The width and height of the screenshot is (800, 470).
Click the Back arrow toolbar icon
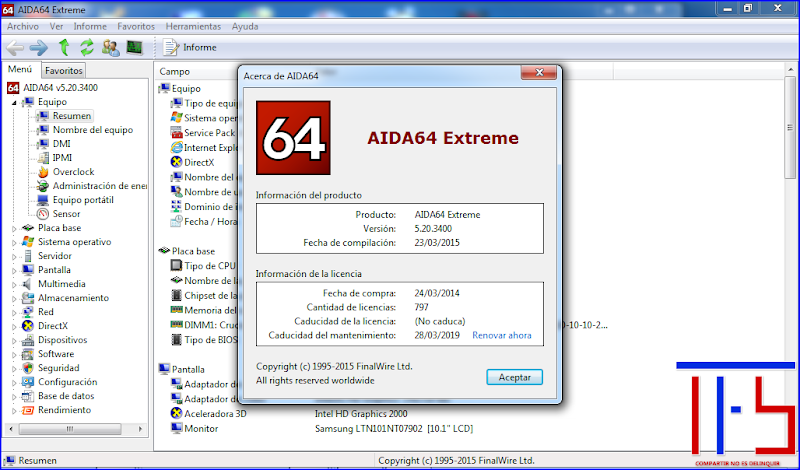(x=15, y=48)
